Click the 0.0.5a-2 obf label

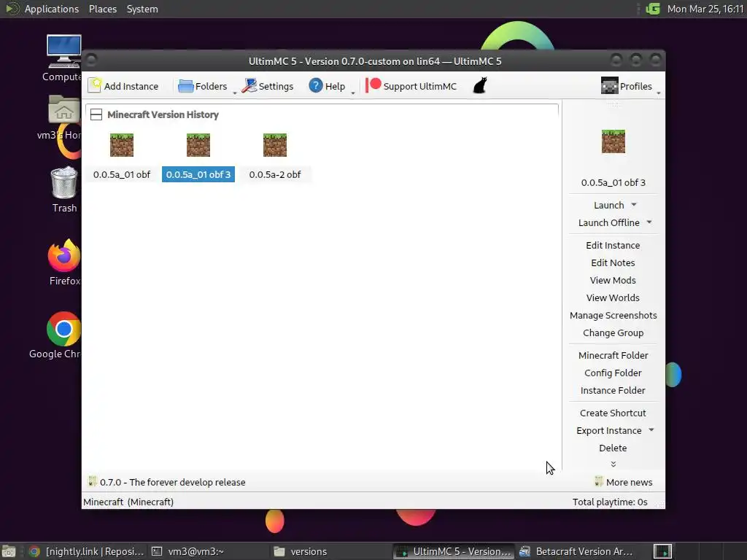tap(275, 174)
